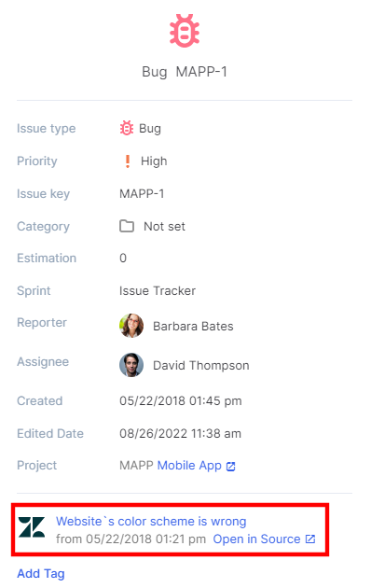Open the Mobile App project link
Screen dimensions: 371x588
click(x=189, y=466)
